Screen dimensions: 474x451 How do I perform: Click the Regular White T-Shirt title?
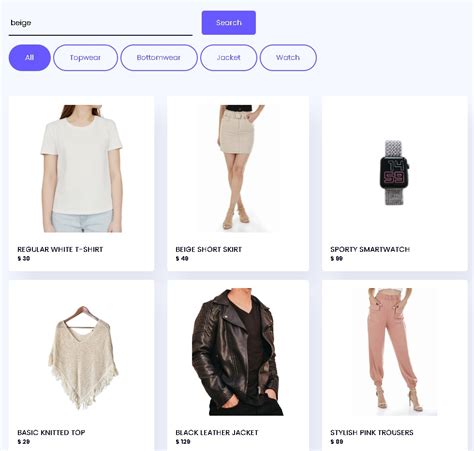tap(60, 249)
